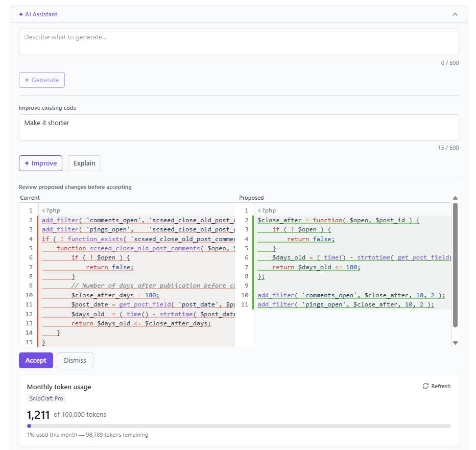
Task: Click current line 5 'function scseed_close_old_post_comments'
Action: (146, 248)
